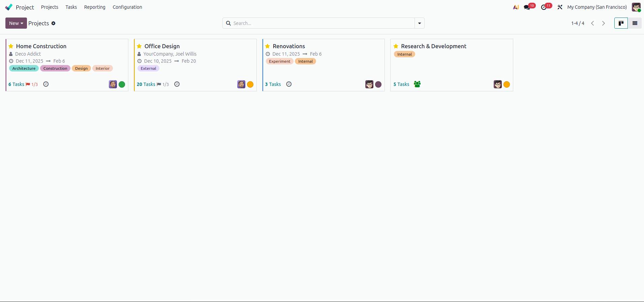
Task: Open 20 Tasks link on Office Design
Action: pos(146,84)
